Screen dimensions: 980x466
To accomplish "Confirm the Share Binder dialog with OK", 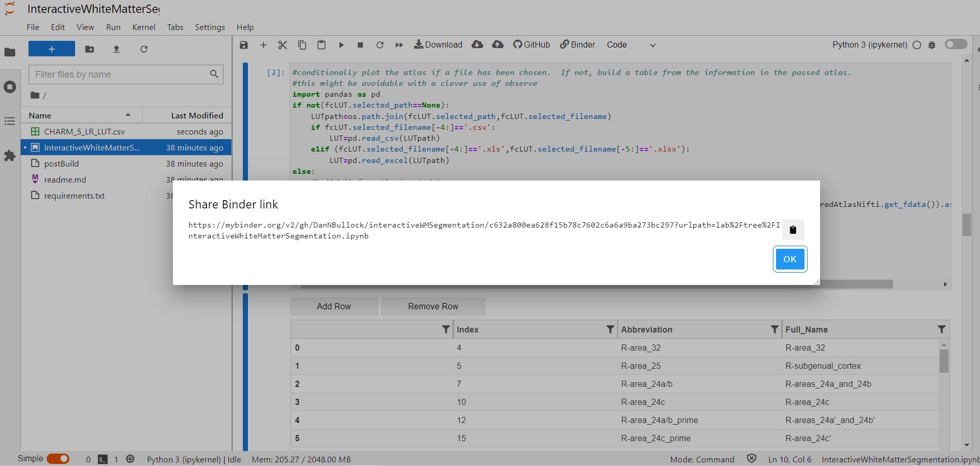I will [x=790, y=259].
